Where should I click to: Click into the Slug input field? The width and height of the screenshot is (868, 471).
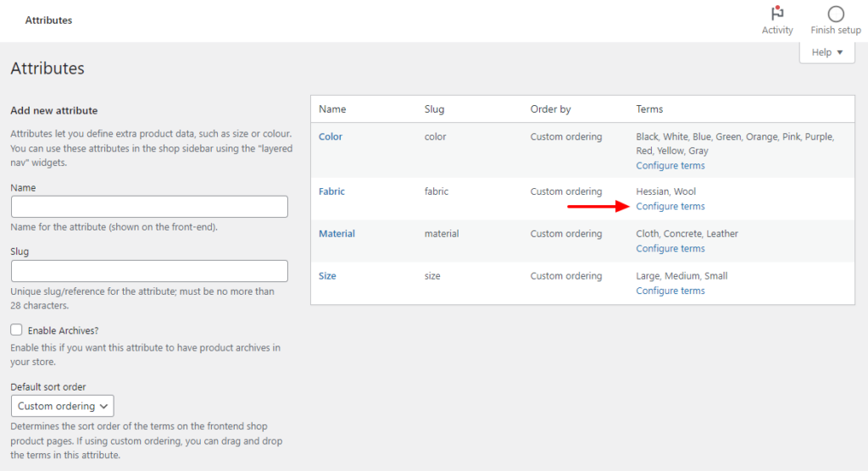coord(149,271)
